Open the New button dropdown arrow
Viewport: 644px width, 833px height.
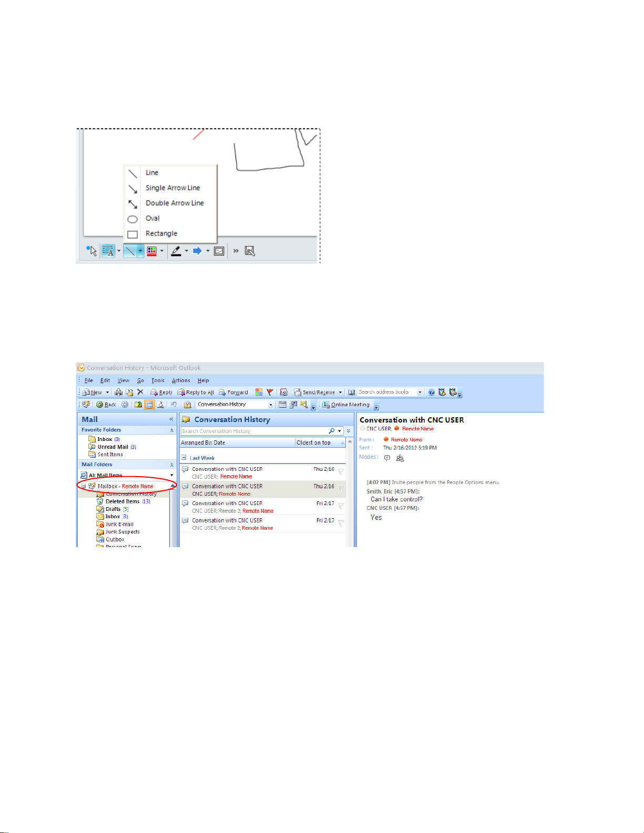(x=108, y=392)
